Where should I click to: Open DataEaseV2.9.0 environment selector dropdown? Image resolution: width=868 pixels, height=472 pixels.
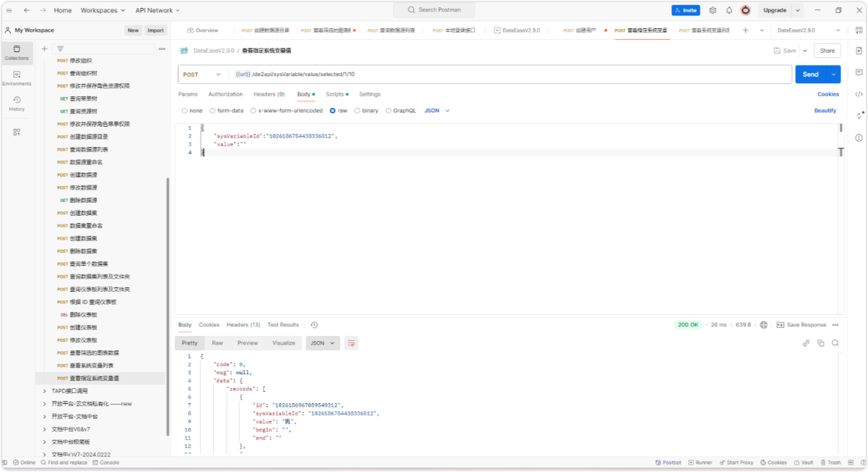(808, 30)
